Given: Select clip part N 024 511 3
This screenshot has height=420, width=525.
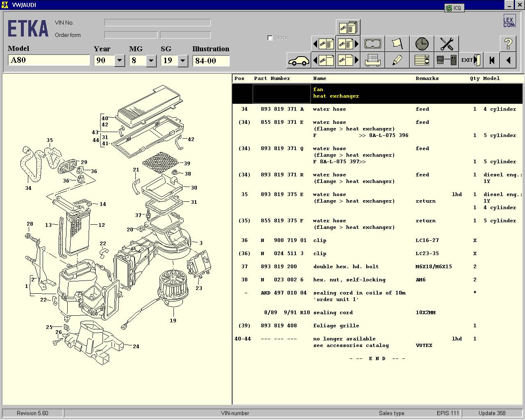Looking at the screenshot, I should click(282, 253).
